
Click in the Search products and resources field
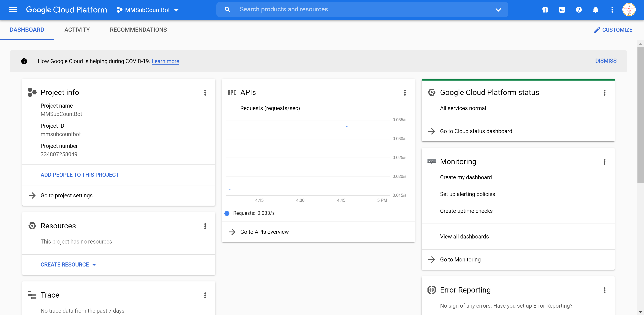click(362, 10)
